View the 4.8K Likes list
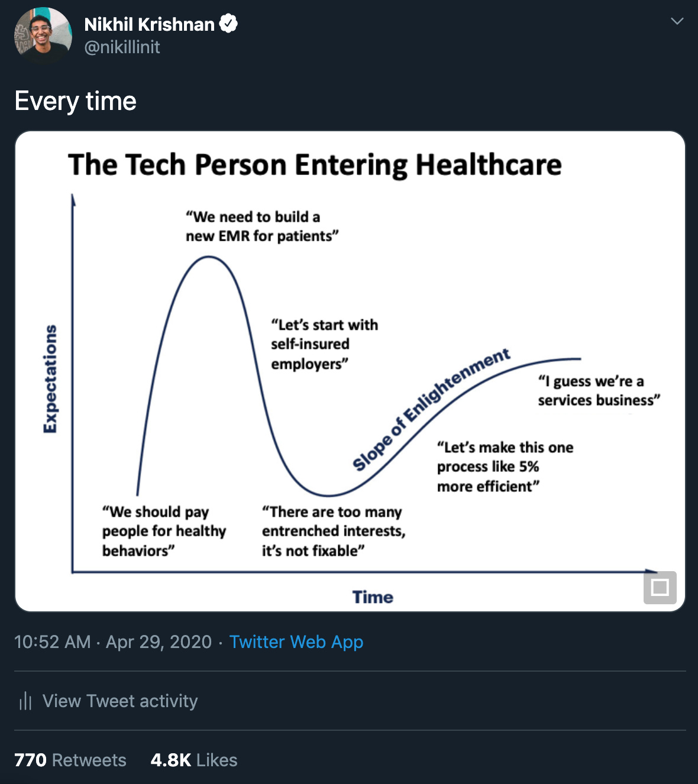Viewport: 698px width, 784px height. pos(194,760)
